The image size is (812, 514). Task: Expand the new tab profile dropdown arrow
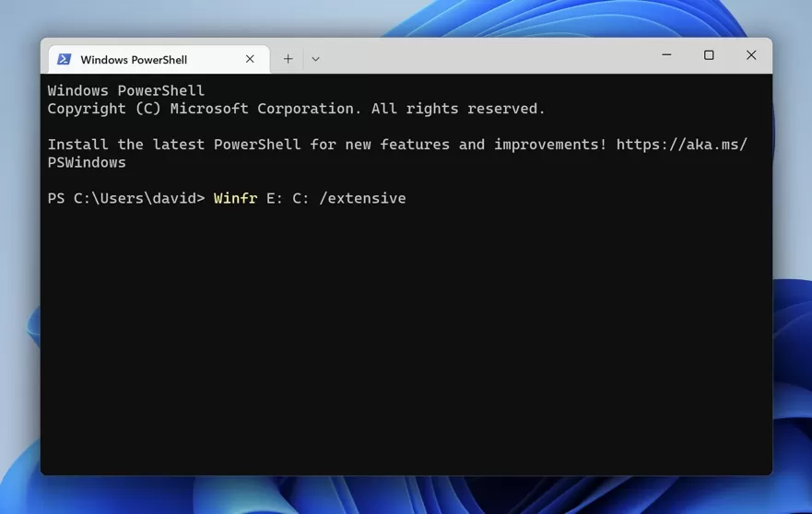pos(315,59)
